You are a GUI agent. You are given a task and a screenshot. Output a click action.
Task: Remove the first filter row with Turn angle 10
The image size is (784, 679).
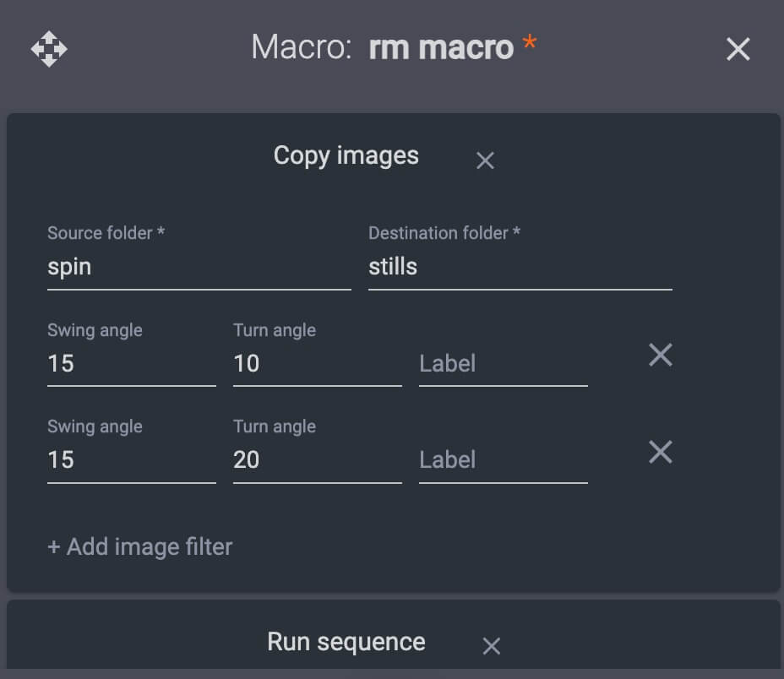660,356
